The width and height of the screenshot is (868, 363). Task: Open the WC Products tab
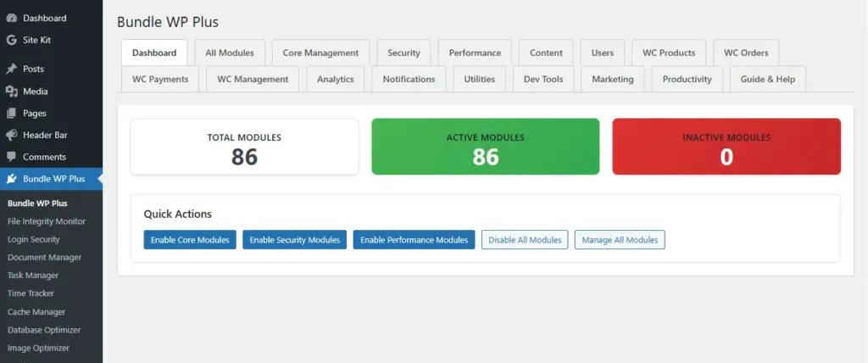pyautogui.click(x=669, y=53)
